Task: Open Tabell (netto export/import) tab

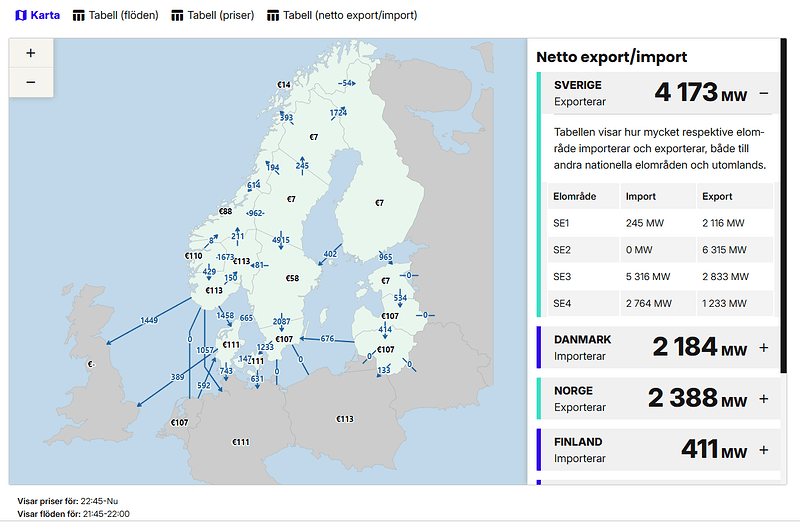Action: (x=342, y=15)
